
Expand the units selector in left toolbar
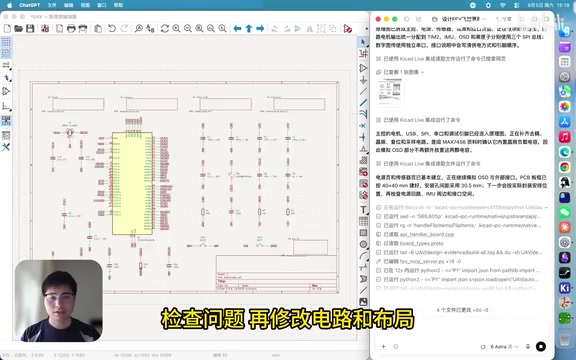6,65
